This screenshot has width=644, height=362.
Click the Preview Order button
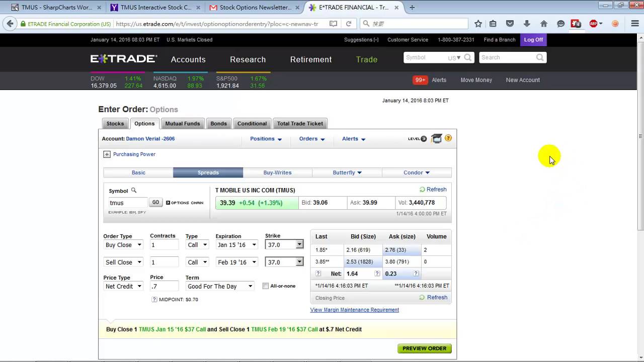425,348
